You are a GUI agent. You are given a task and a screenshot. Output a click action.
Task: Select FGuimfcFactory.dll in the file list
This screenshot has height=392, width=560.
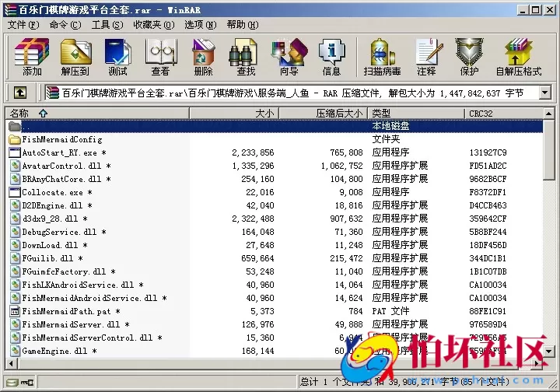coord(68,271)
